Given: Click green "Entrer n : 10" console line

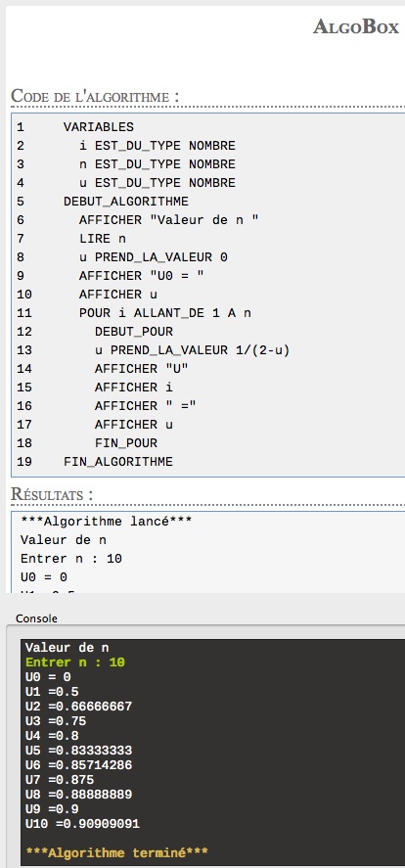Looking at the screenshot, I should [75, 662].
